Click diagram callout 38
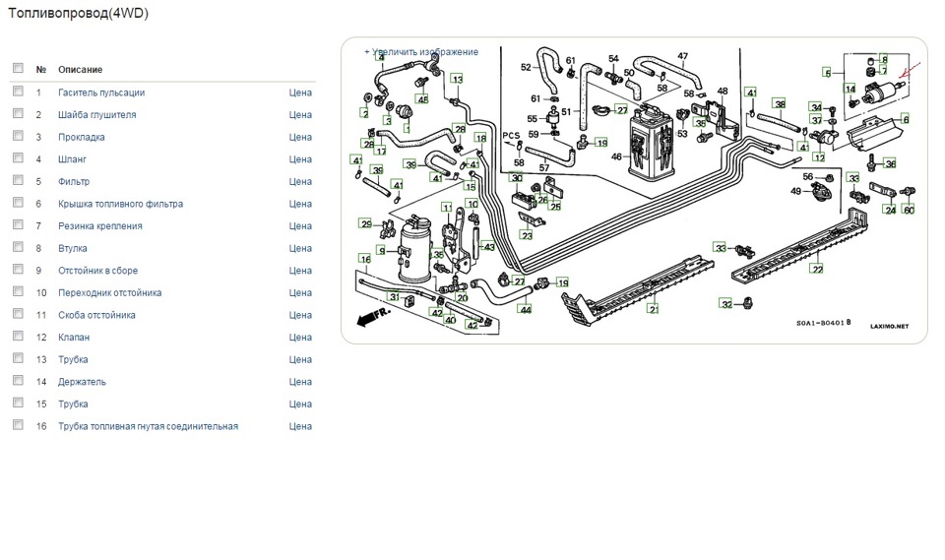 [780, 103]
